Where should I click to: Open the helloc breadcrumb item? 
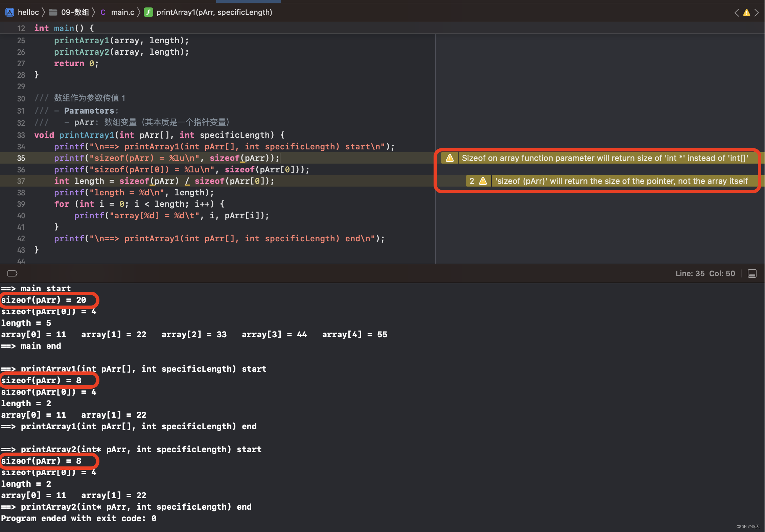pyautogui.click(x=28, y=13)
